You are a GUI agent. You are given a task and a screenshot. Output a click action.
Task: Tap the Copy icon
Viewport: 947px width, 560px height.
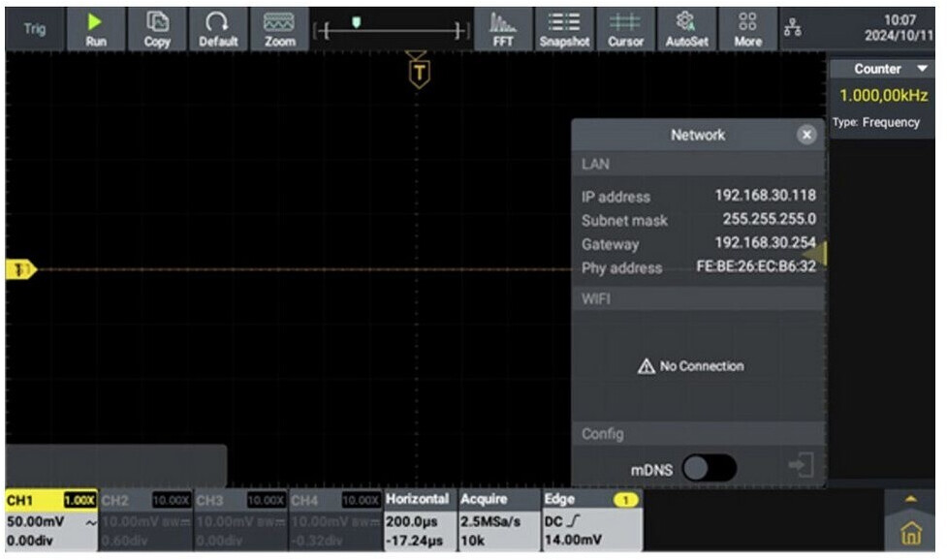[x=157, y=28]
